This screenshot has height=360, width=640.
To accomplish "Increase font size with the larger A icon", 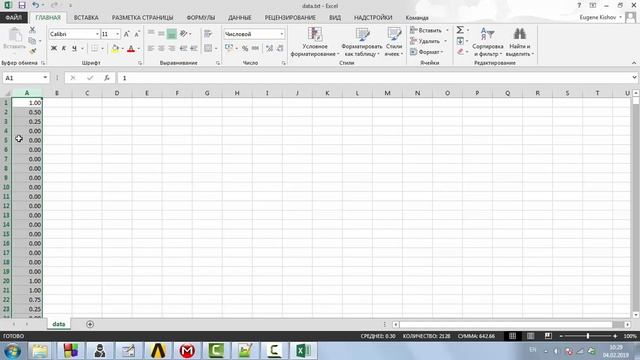I will [127, 34].
